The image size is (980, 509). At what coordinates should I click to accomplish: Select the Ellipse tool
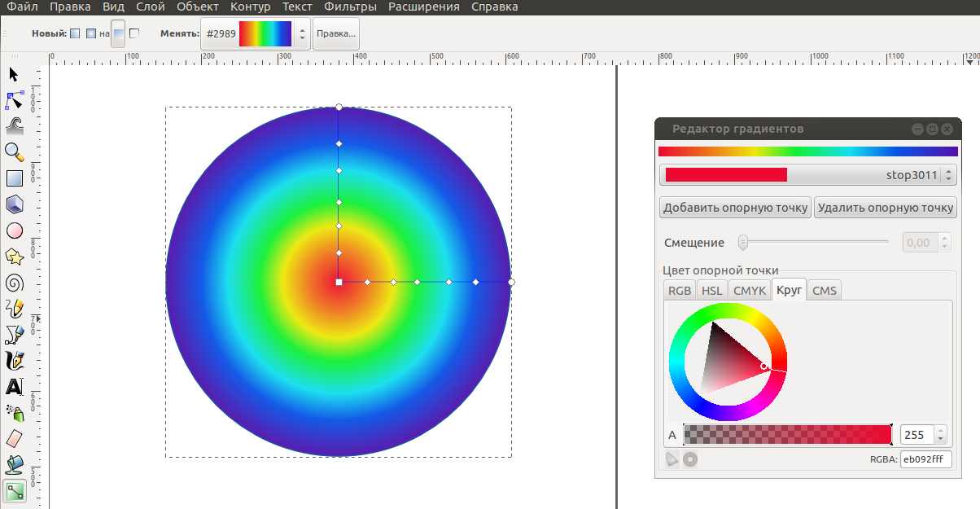tap(14, 230)
